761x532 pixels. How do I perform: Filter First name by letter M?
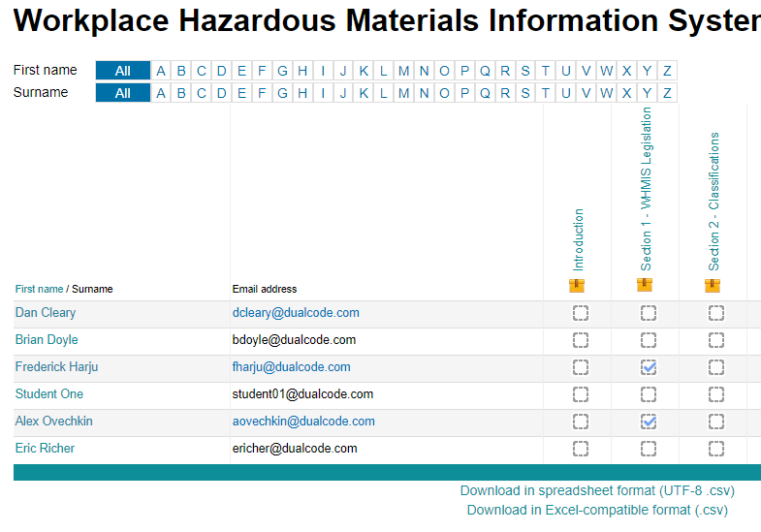pyautogui.click(x=403, y=70)
